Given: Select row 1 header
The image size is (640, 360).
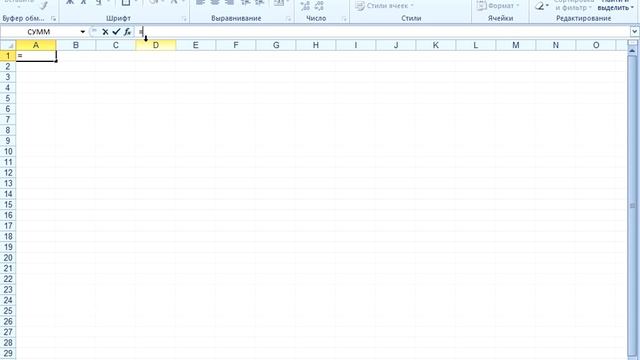Looking at the screenshot, I should click(8, 56).
